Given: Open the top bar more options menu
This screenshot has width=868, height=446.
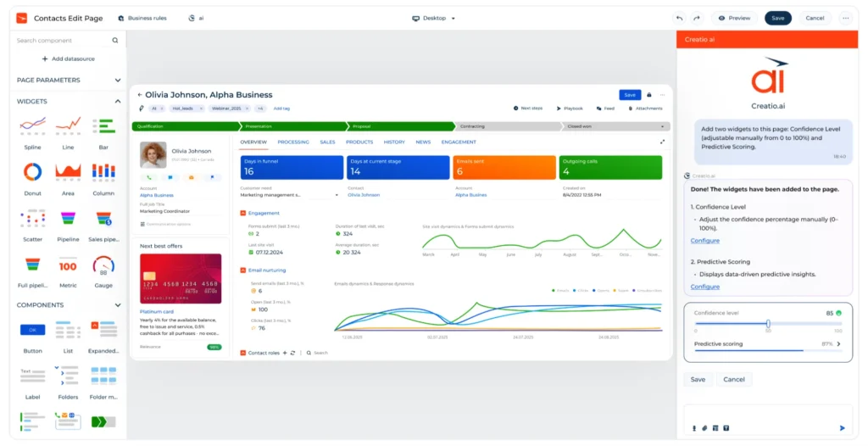Looking at the screenshot, I should [845, 19].
